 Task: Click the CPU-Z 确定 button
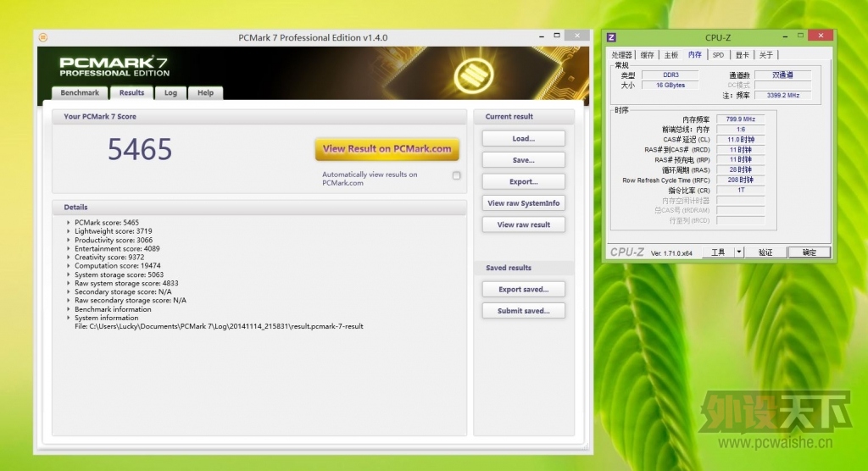pos(810,252)
